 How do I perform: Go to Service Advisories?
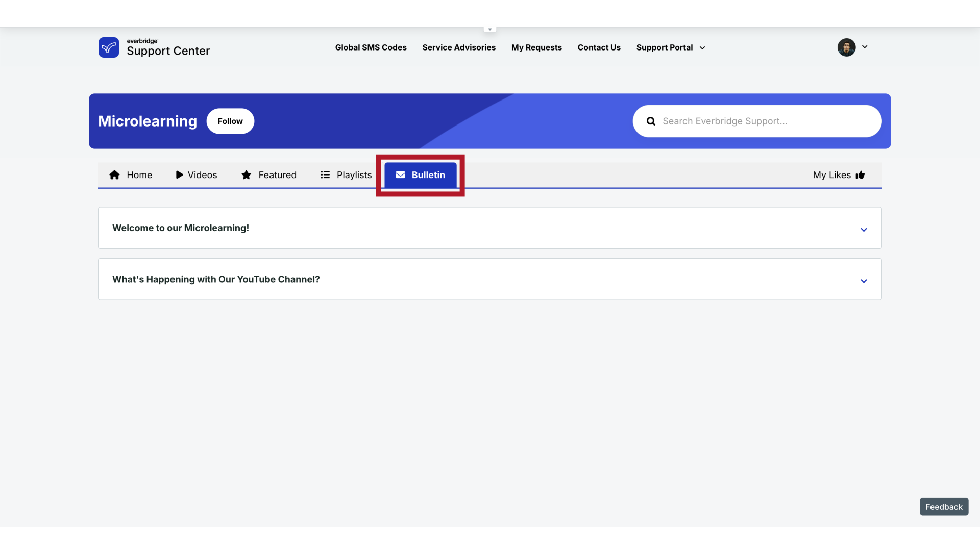coord(458,47)
